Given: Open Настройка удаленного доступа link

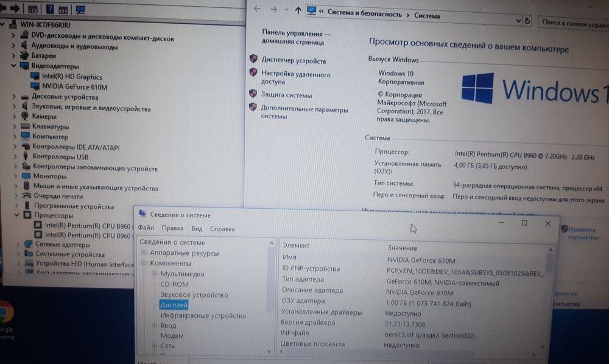Looking at the screenshot, I should 295,78.
